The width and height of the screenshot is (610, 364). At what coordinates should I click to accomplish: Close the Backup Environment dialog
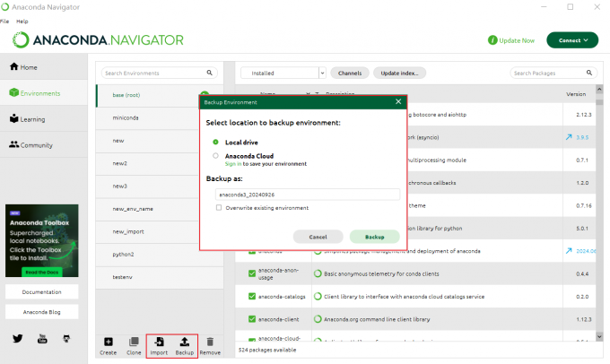point(398,101)
